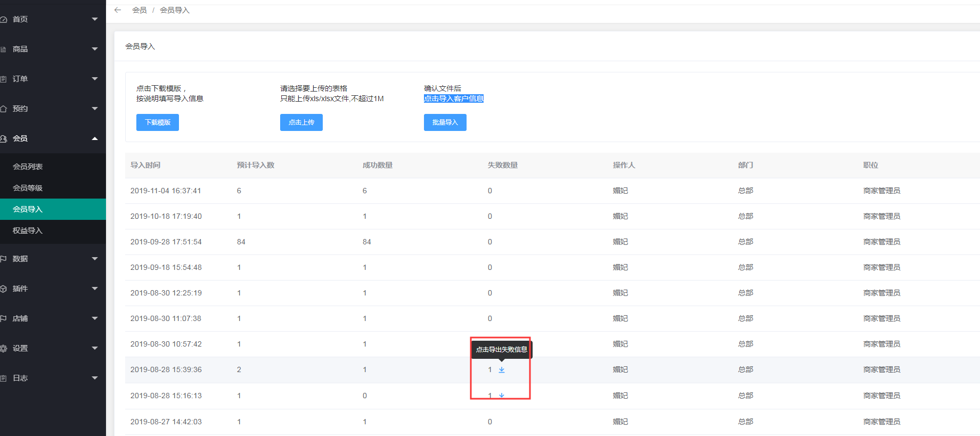Open the 会员等级 submenu item
980x436 pixels.
53,188
